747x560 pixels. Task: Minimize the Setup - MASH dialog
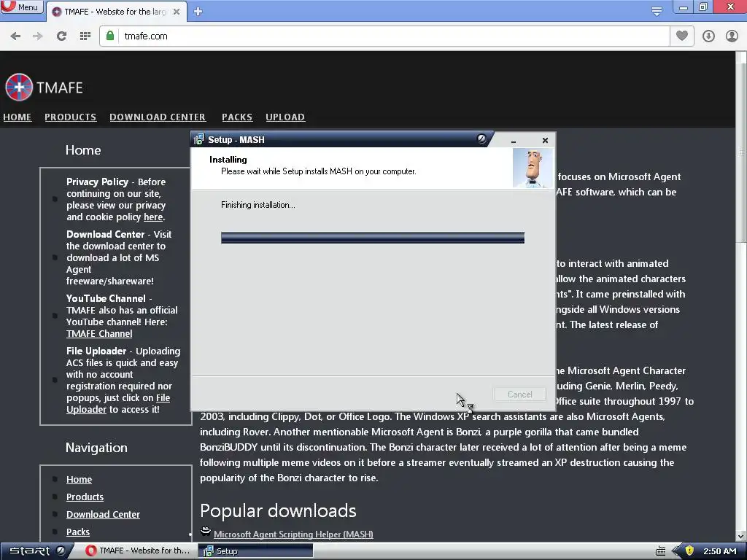coord(514,141)
